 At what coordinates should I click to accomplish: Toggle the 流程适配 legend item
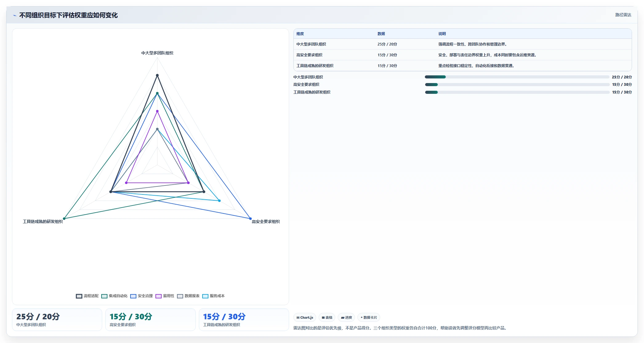pyautogui.click(x=87, y=296)
